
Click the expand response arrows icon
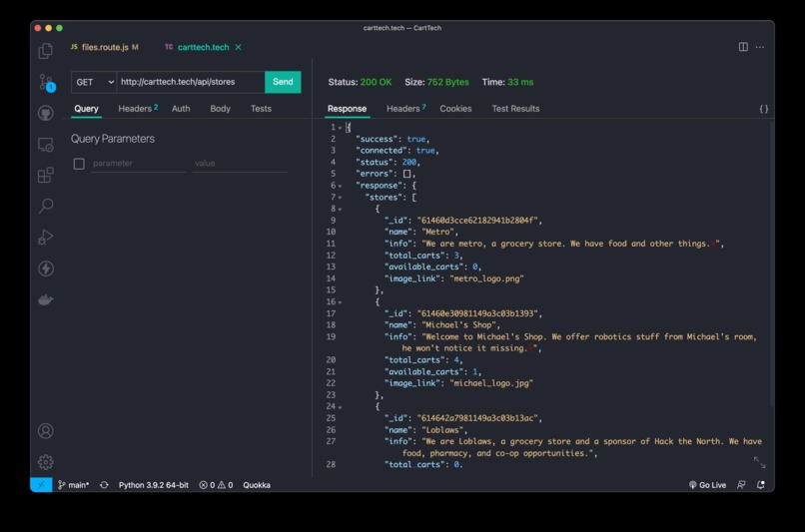(x=759, y=462)
